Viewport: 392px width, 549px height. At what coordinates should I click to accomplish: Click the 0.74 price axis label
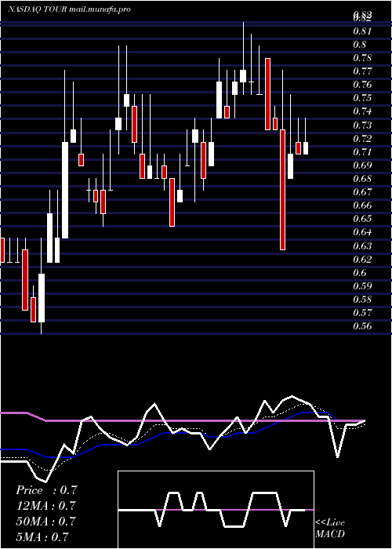click(361, 111)
